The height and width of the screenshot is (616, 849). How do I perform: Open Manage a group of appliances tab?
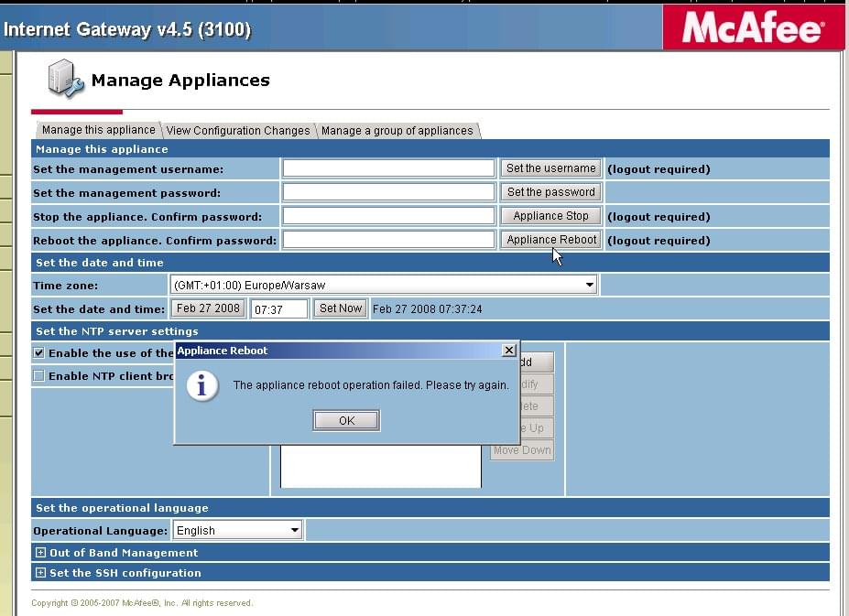coord(397,131)
